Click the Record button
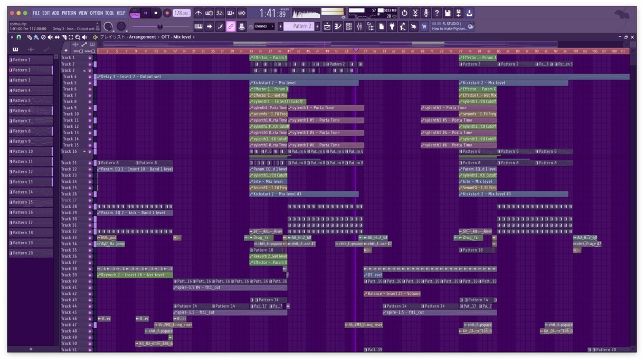Viewport: 644px width, 361px height. (167, 13)
